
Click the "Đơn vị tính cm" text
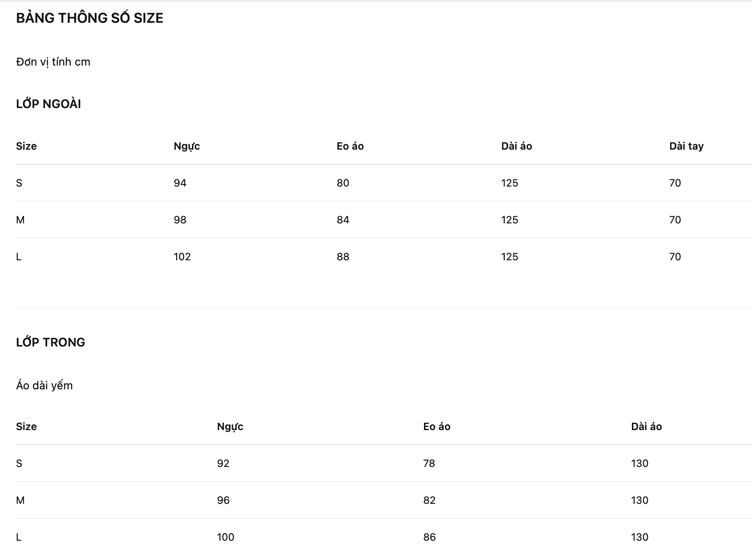click(53, 62)
